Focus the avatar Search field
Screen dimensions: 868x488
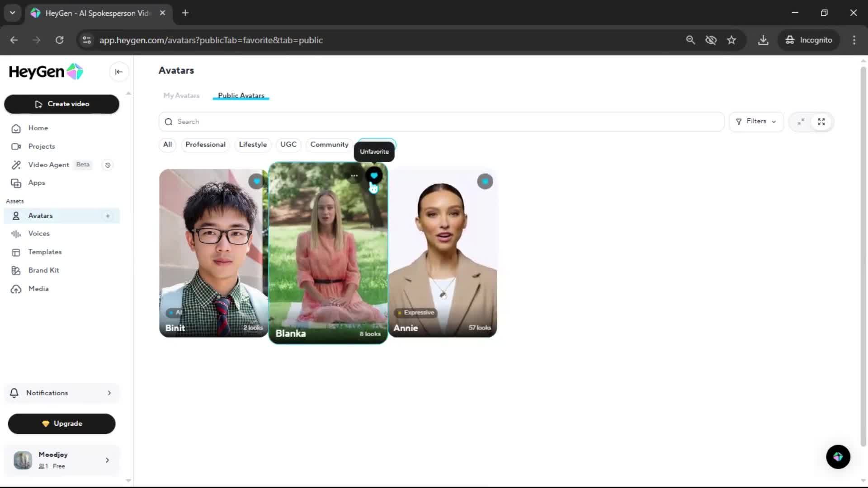click(x=441, y=122)
